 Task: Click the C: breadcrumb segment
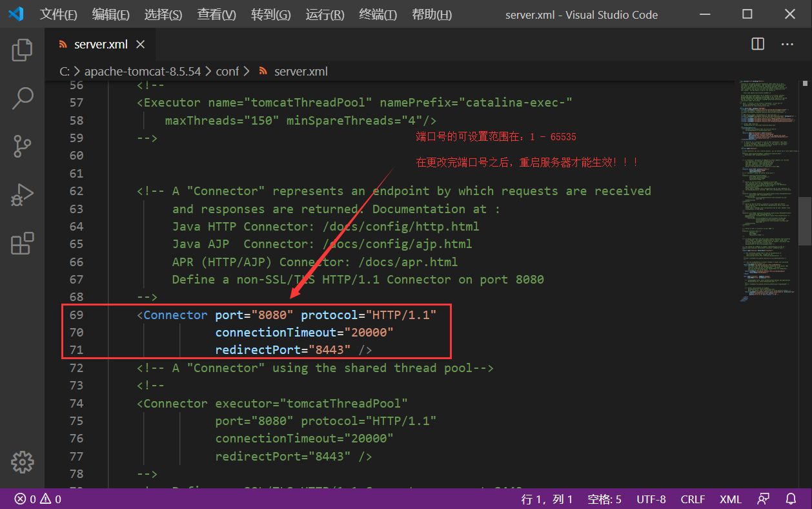tap(65, 71)
